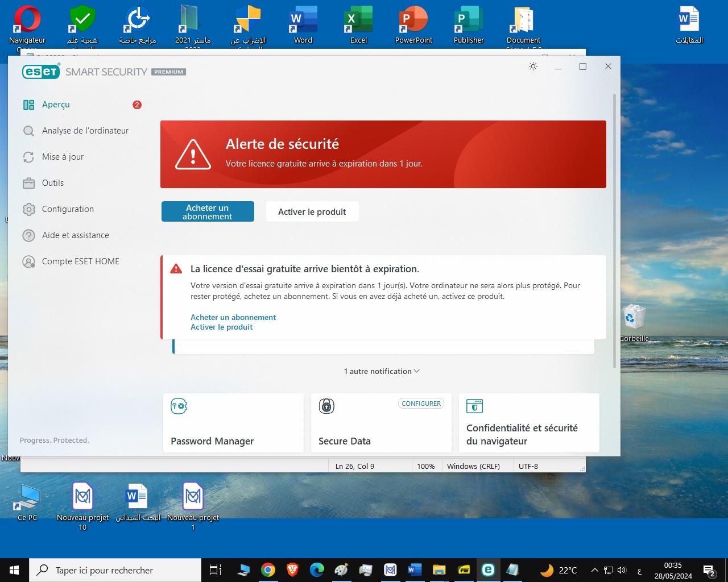Screen dimensions: 728x582
Task: Click the Secure Data lock icon
Action: point(326,406)
